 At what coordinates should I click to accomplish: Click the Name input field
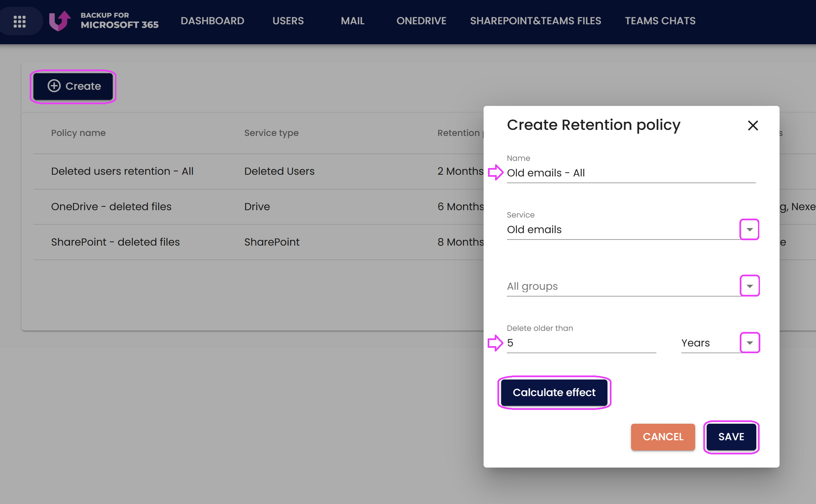pos(631,173)
